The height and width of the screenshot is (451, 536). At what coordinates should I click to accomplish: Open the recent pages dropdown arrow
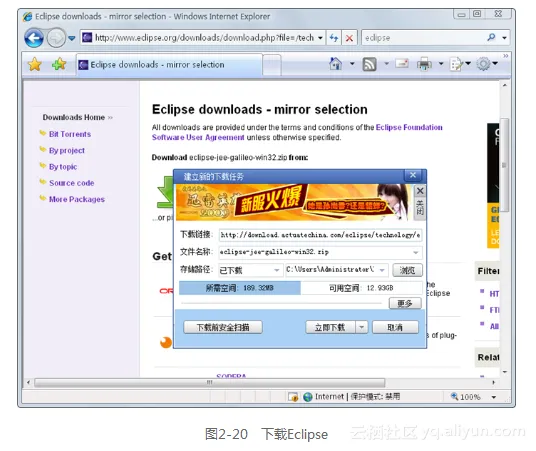pos(71,38)
